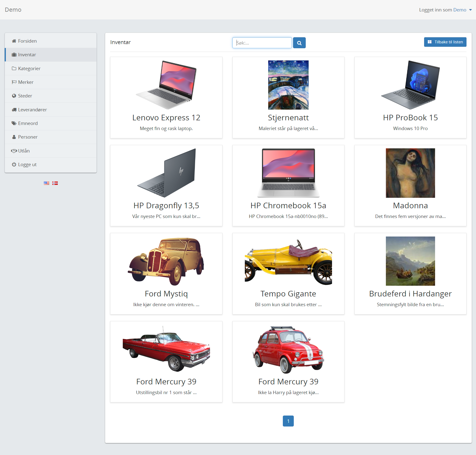Open the HP ProBook 15 laptop image
Screen dimensions: 476x455
(x=410, y=85)
